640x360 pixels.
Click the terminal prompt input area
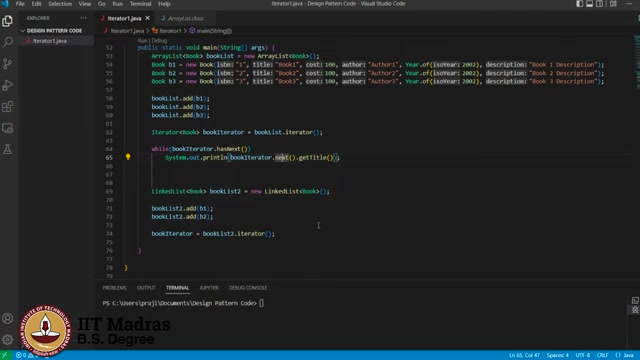coord(262,303)
